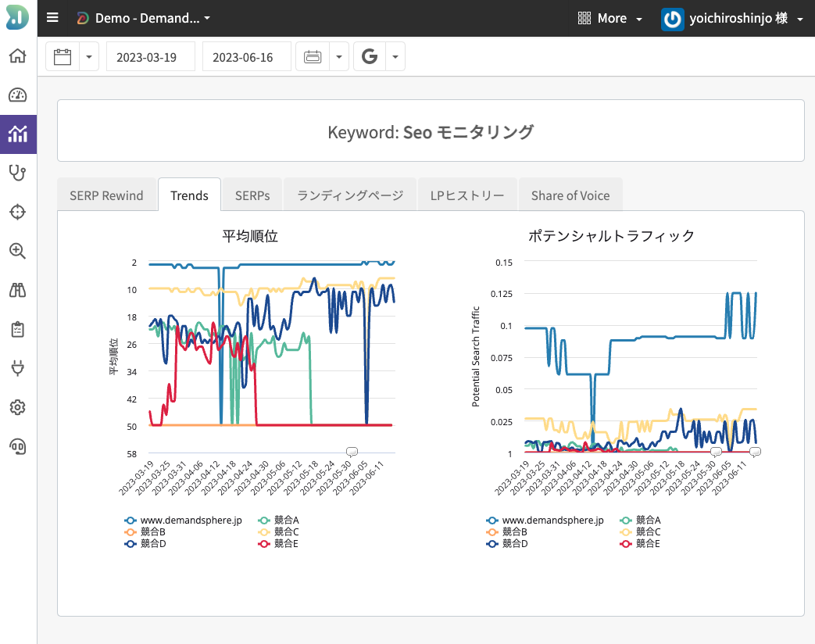Viewport: 815px width, 644px height.
Task: Switch to the SERPs tab
Action: pyautogui.click(x=252, y=195)
